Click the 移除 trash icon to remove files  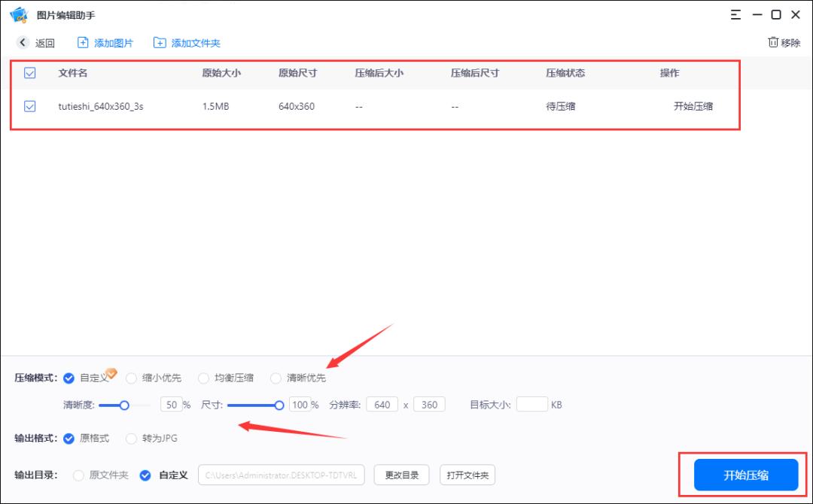tap(775, 43)
